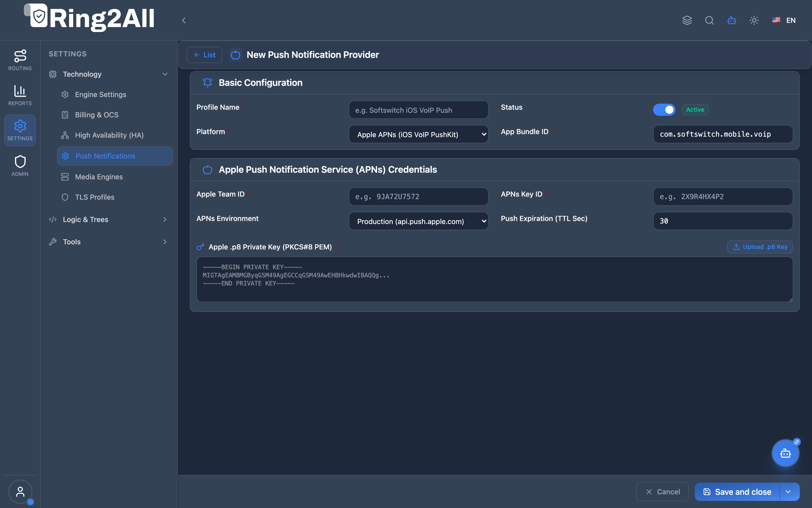Focus the Push Expiration TTL field
Screen dimensions: 812x508
tap(723, 221)
